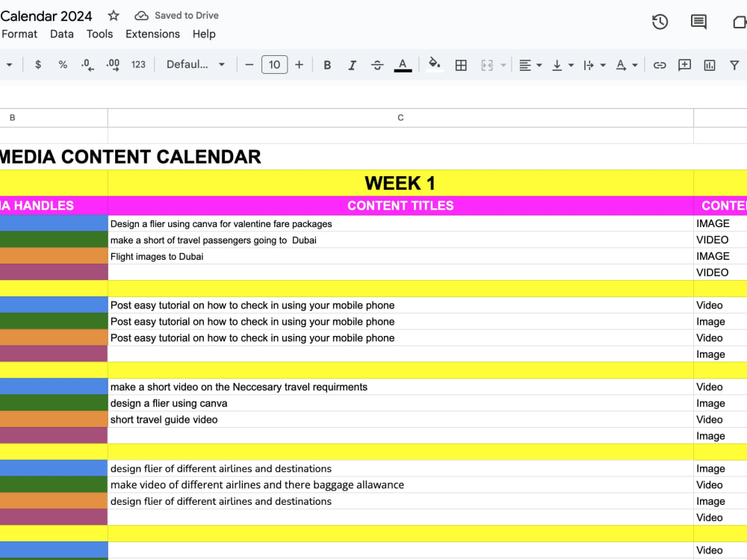This screenshot has height=560, width=747.
Task: Decrease decimal places
Action: click(x=87, y=65)
